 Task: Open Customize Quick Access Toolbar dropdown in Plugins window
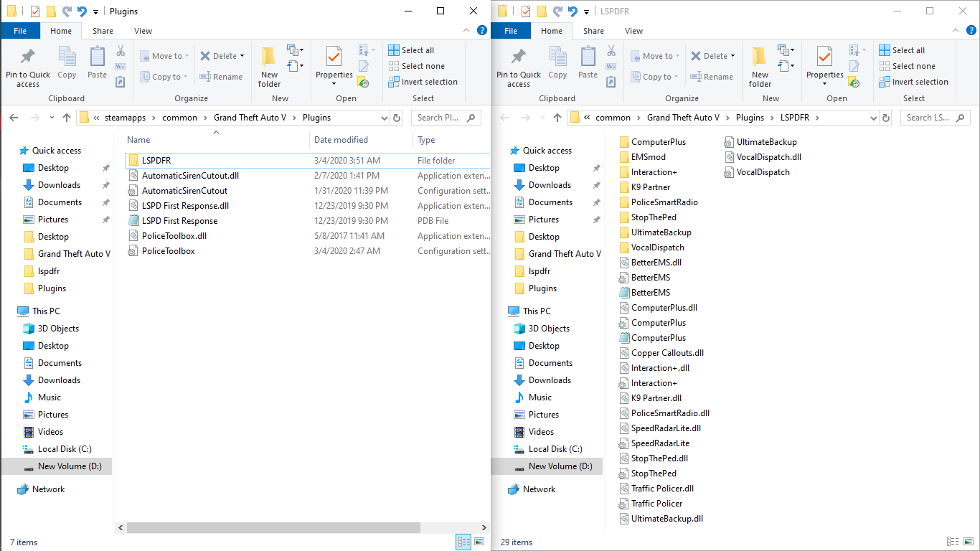(x=95, y=12)
